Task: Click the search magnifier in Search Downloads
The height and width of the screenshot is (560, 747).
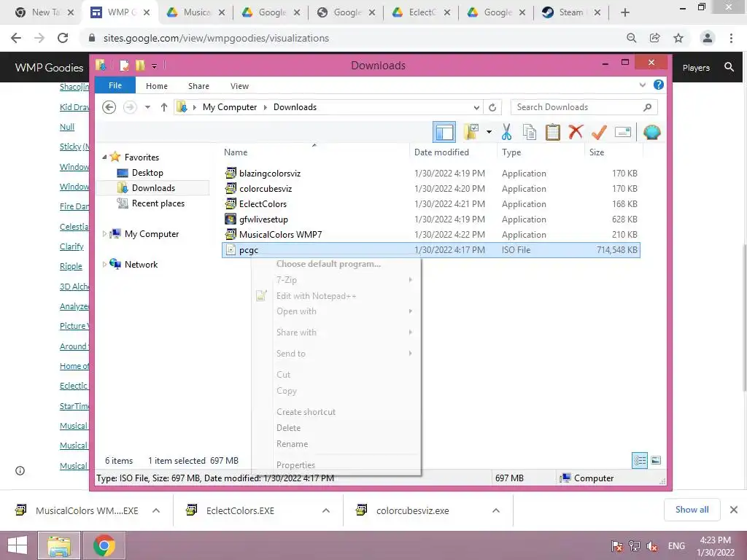Action: point(647,107)
